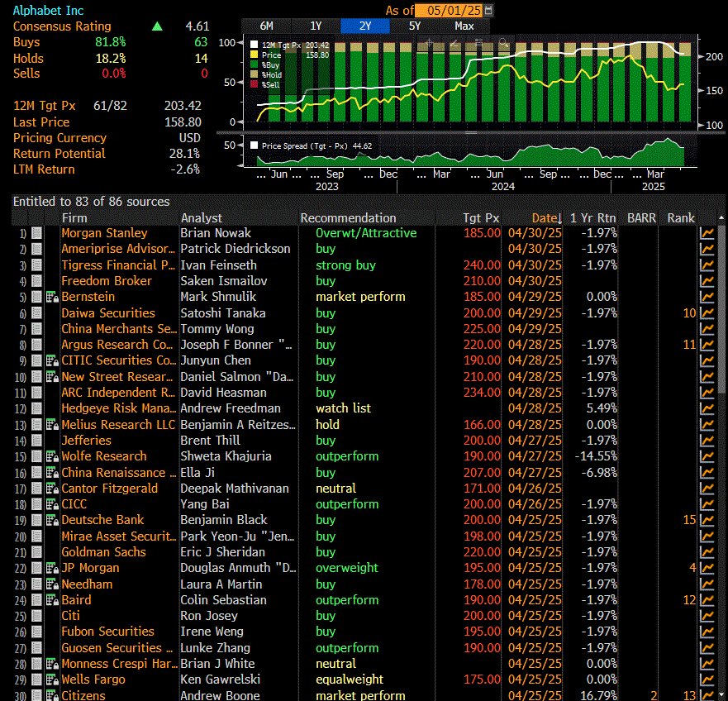Select the 5Y time range tab

(x=415, y=26)
